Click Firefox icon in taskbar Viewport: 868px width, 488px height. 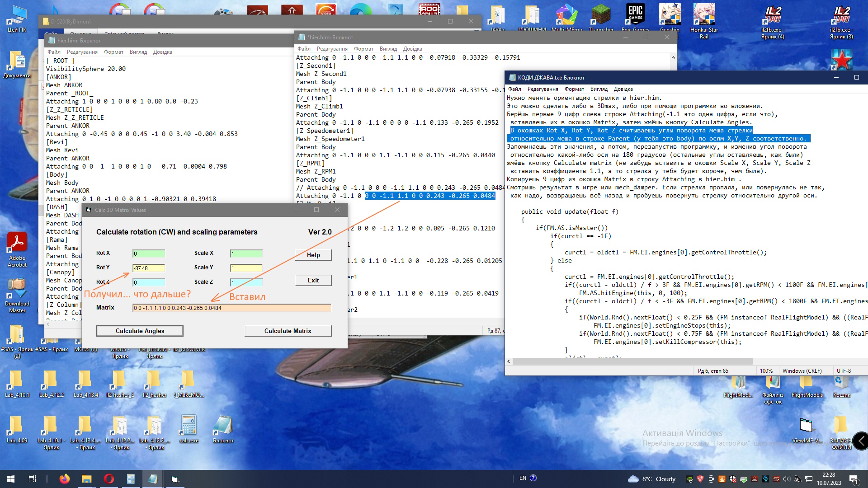(x=65, y=479)
